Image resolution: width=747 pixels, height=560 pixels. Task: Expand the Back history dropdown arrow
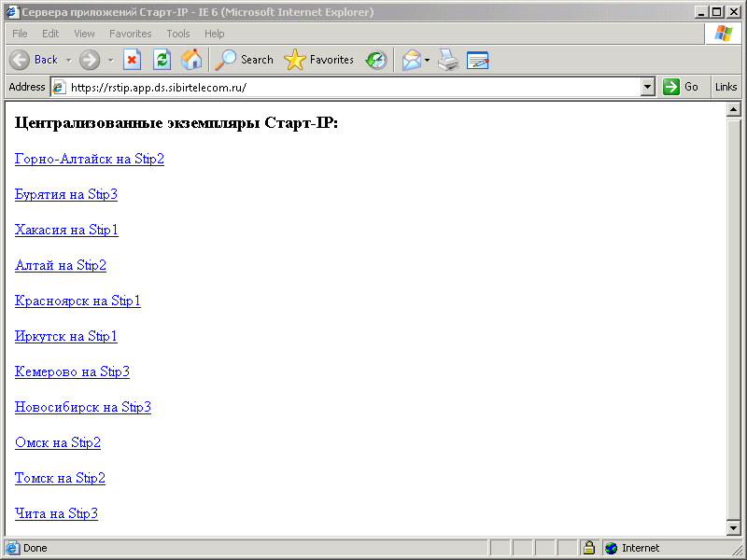pos(68,61)
